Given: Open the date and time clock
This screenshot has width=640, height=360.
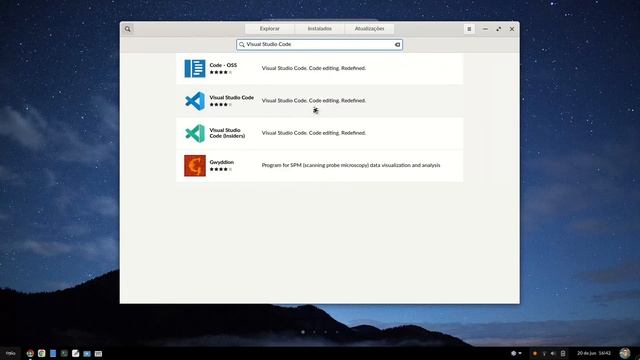Looking at the screenshot, I should point(594,353).
